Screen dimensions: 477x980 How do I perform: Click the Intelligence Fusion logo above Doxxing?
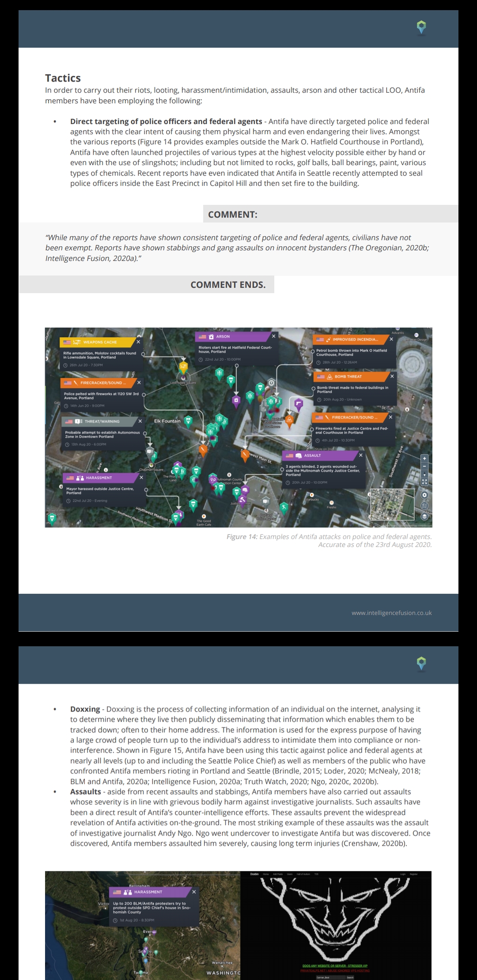point(421,663)
